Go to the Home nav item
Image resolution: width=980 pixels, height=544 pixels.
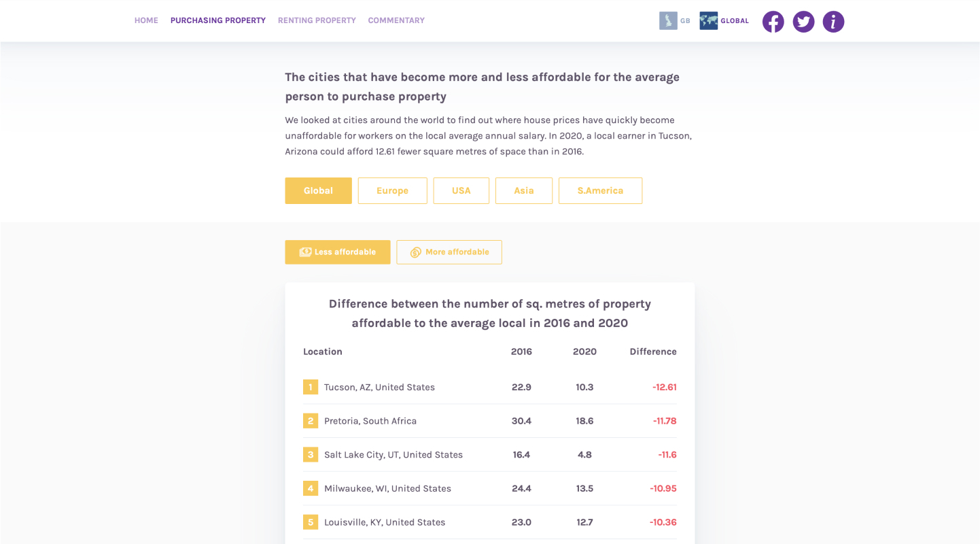[x=146, y=20]
